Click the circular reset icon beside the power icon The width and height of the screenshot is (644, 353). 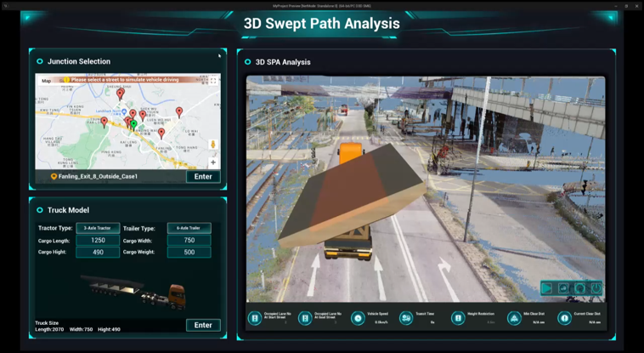pos(579,288)
